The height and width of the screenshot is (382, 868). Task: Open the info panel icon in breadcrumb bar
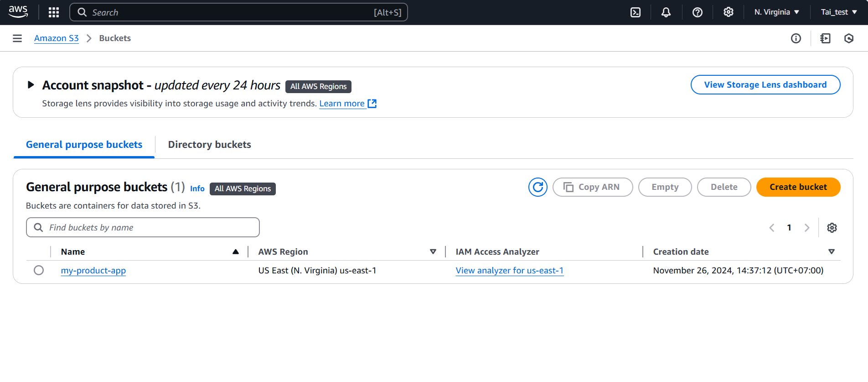pos(796,38)
